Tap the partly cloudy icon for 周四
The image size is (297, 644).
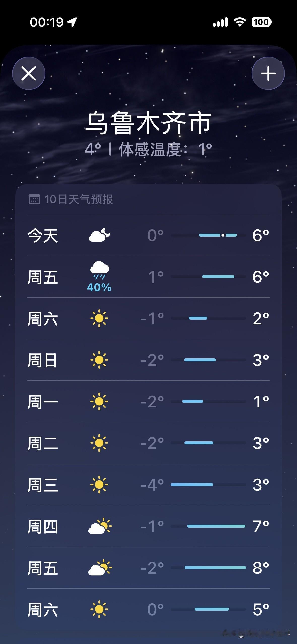100,526
